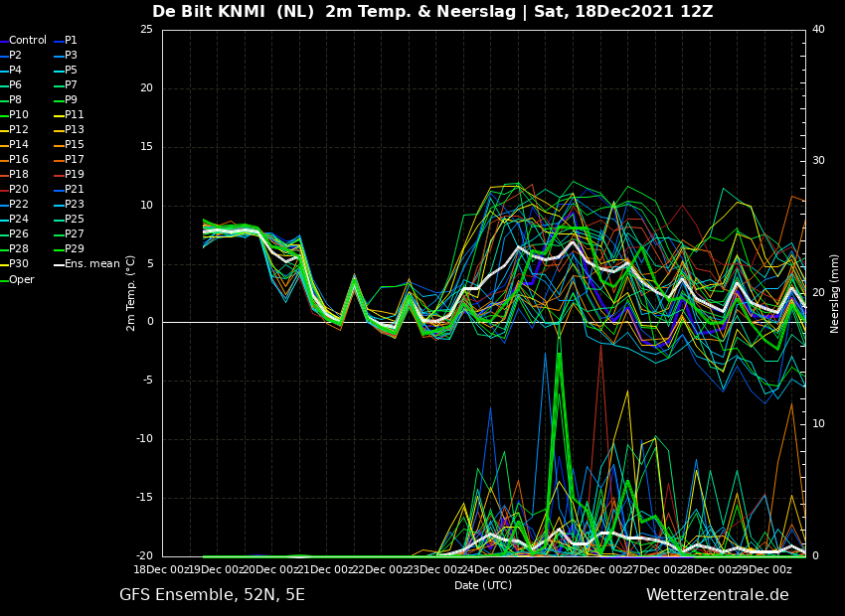Click the GFS Ensemble, 52N, 5E caption
The width and height of the screenshot is (845, 616).
[x=213, y=595]
